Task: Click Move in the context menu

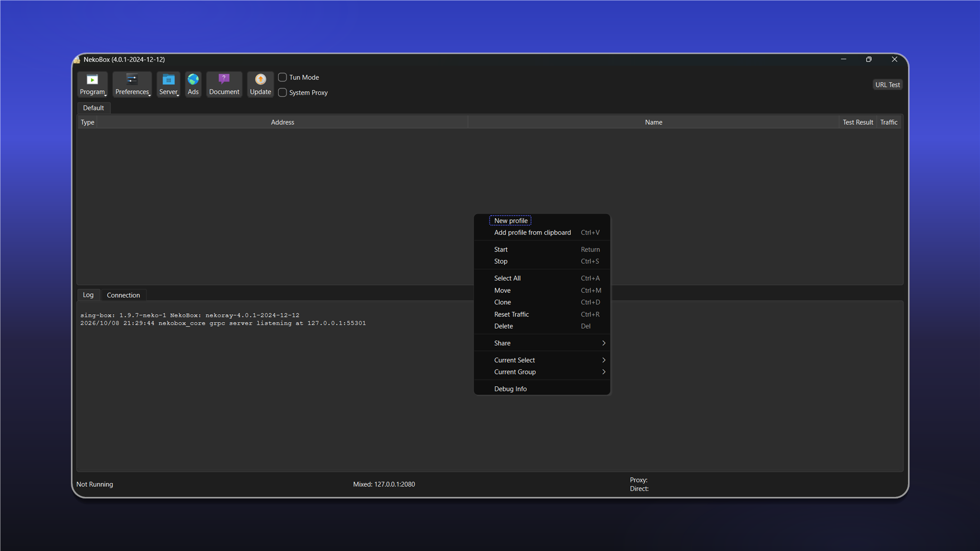Action: [x=542, y=290]
